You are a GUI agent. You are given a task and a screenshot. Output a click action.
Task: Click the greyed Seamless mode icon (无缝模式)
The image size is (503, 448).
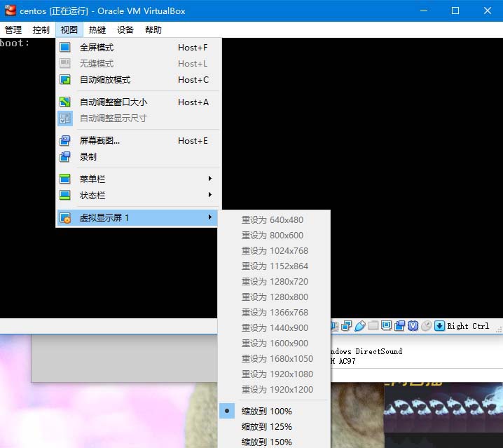coord(64,63)
